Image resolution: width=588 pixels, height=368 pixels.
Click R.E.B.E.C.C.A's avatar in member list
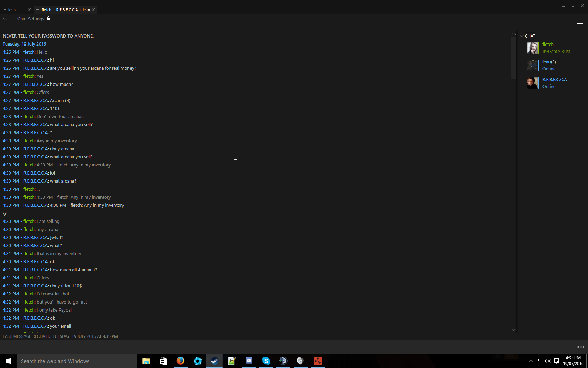532,83
